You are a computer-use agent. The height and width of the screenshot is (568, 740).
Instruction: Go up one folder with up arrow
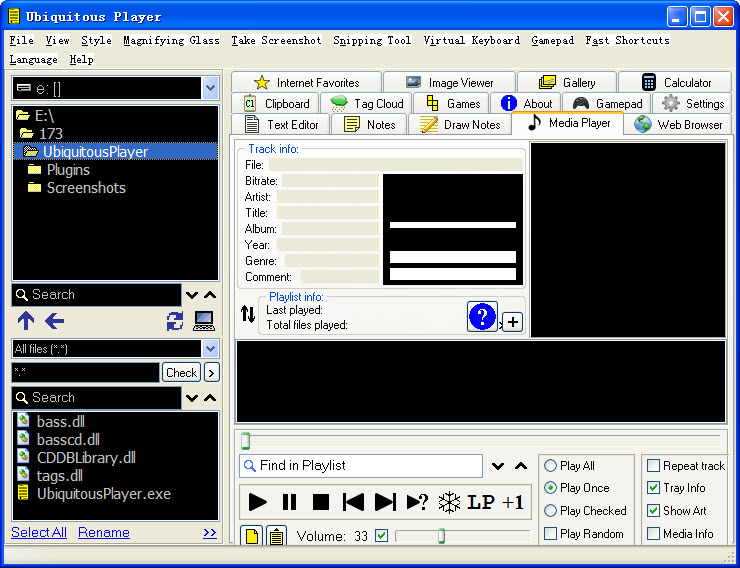click(26, 321)
